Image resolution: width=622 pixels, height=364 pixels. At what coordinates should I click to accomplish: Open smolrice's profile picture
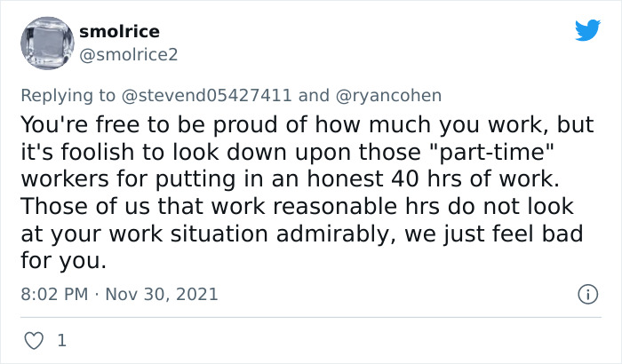(x=44, y=43)
